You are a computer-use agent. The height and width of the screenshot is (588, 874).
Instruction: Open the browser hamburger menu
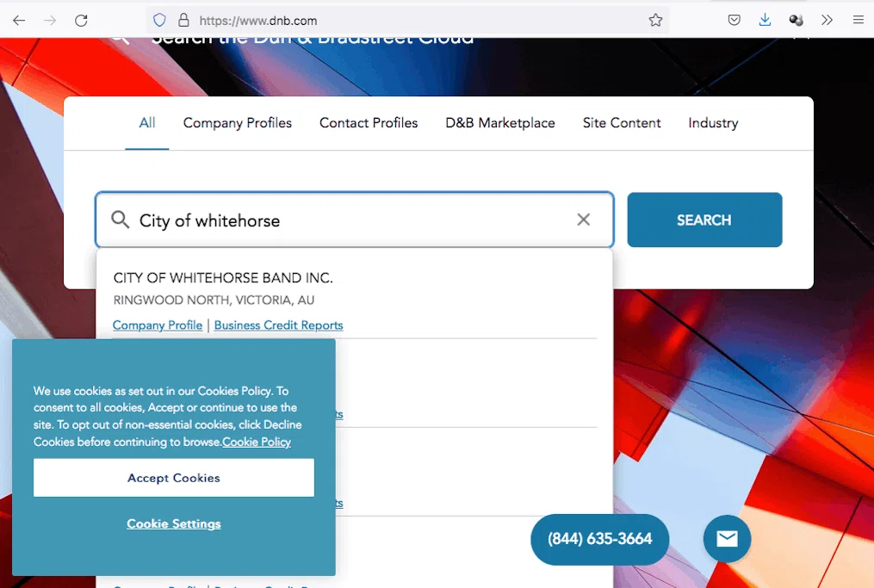point(858,21)
